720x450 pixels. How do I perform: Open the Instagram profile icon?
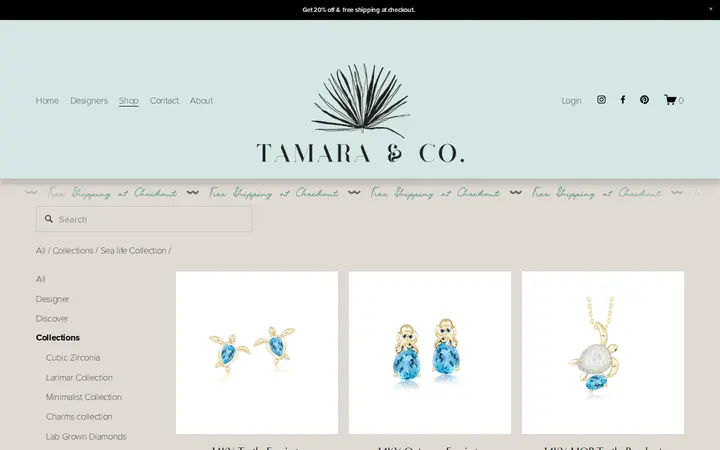601,100
